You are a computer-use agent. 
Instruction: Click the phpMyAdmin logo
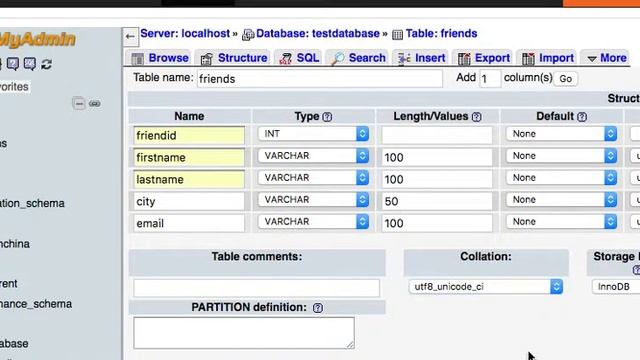tap(38, 40)
